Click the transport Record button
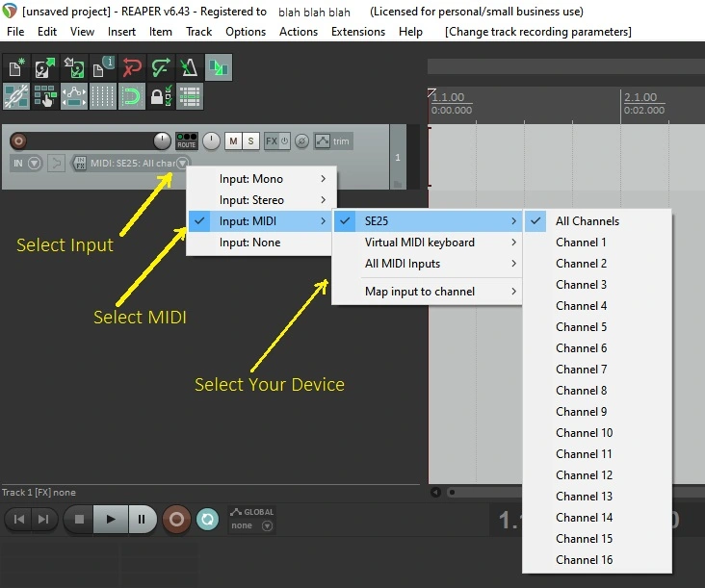 tap(176, 520)
